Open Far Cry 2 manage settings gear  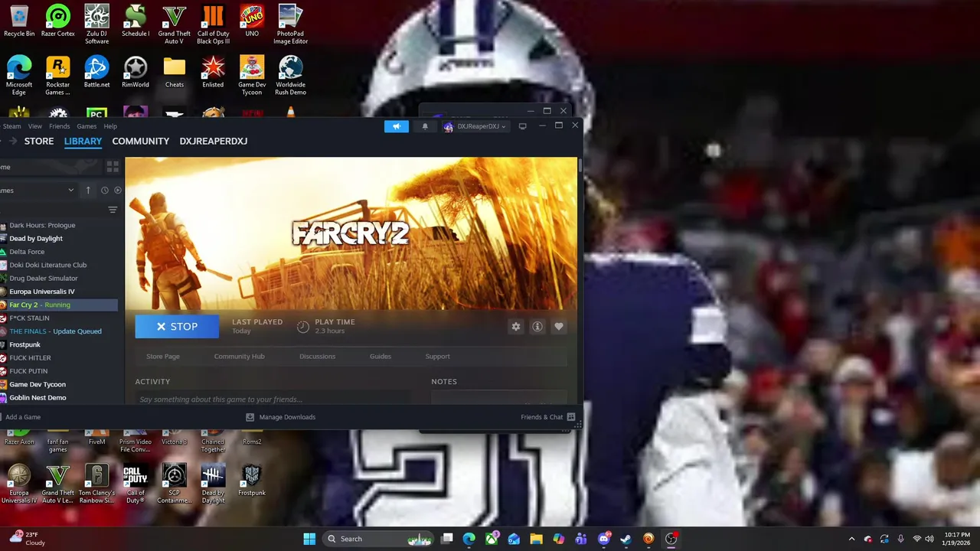(x=516, y=327)
